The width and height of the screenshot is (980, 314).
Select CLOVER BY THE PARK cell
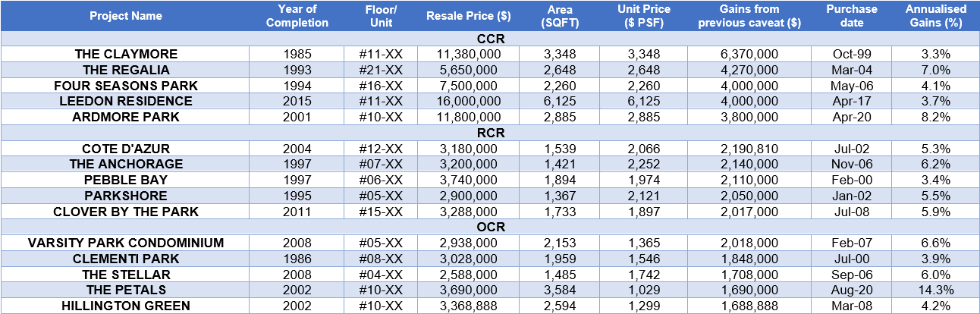126,212
